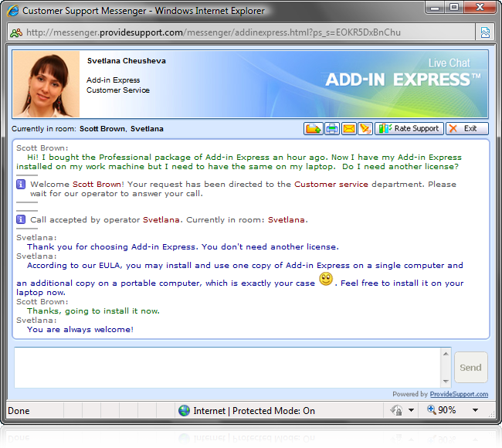Click the message box scroll up arrow
The image size is (502, 448).
446,354
